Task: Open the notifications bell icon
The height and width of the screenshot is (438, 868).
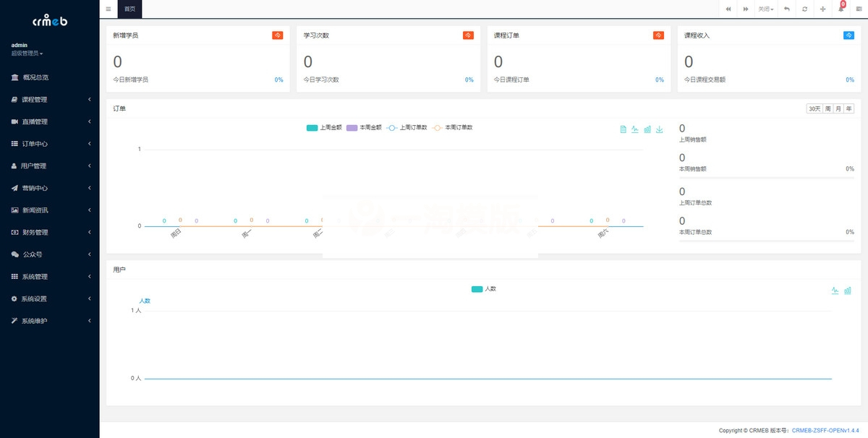Action: pos(841,9)
